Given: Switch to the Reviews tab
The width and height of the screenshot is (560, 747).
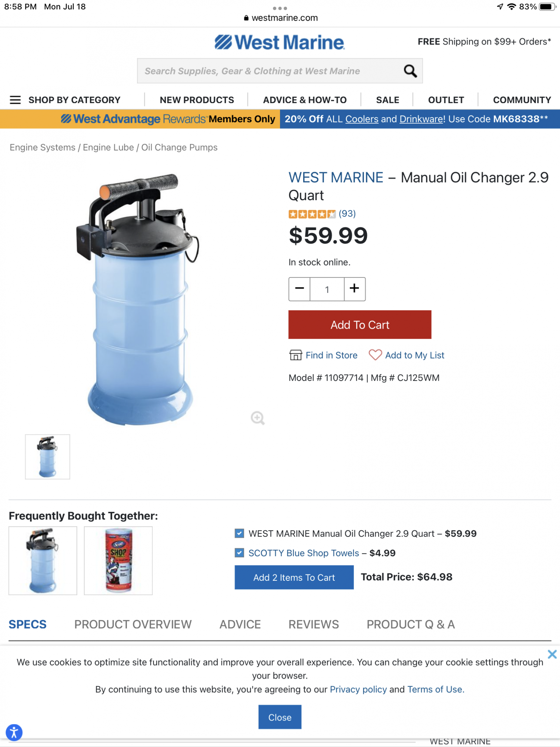Looking at the screenshot, I should pyautogui.click(x=314, y=624).
